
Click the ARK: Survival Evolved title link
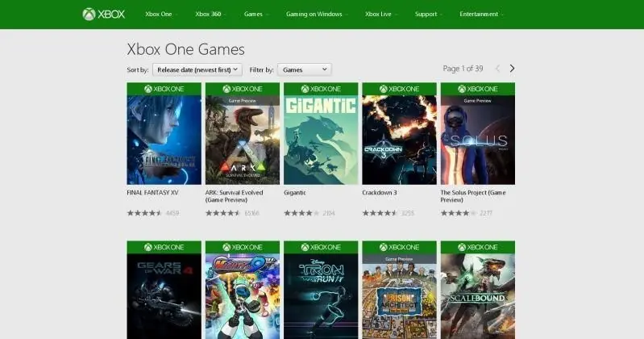[234, 196]
